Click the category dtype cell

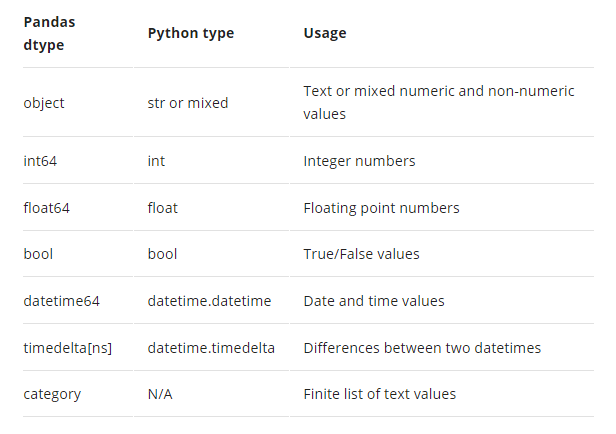(52, 394)
